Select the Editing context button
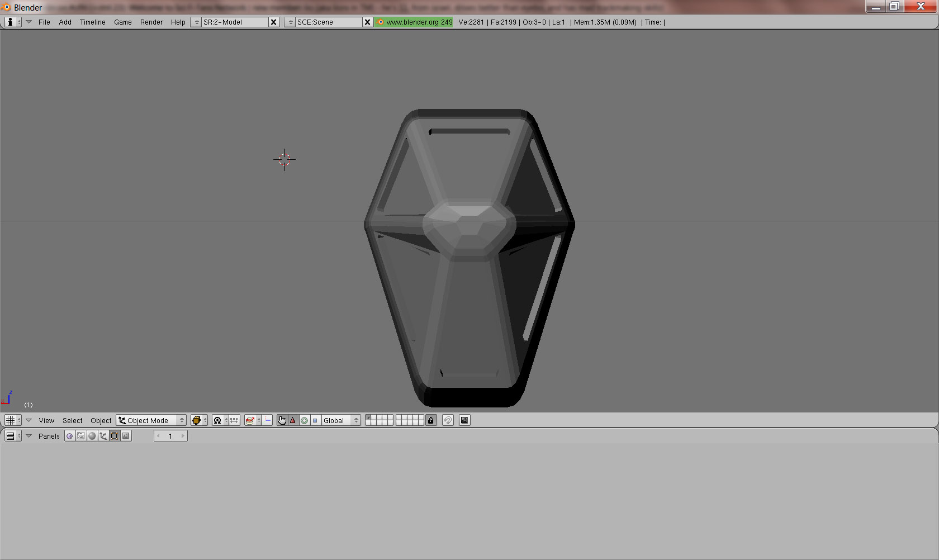Screen dimensions: 939x560 115,436
